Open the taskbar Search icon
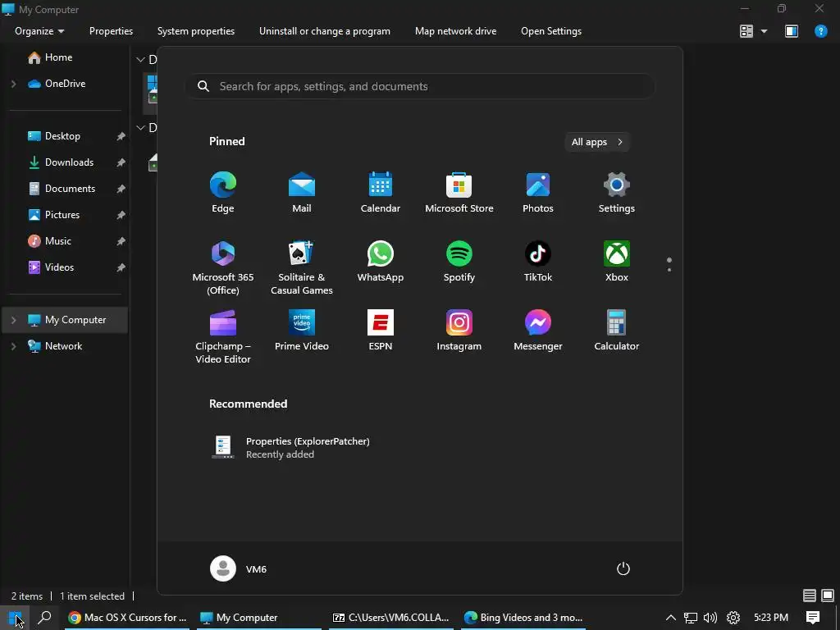 click(45, 618)
